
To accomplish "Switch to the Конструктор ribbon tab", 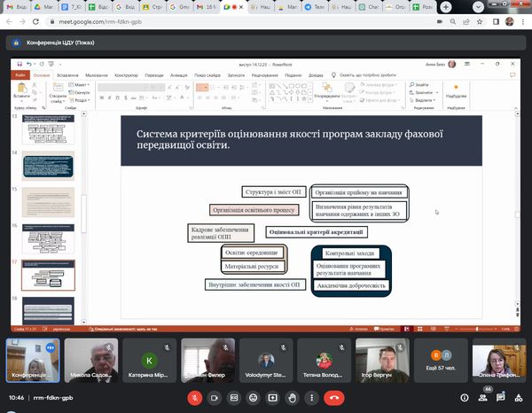I will pyautogui.click(x=126, y=75).
